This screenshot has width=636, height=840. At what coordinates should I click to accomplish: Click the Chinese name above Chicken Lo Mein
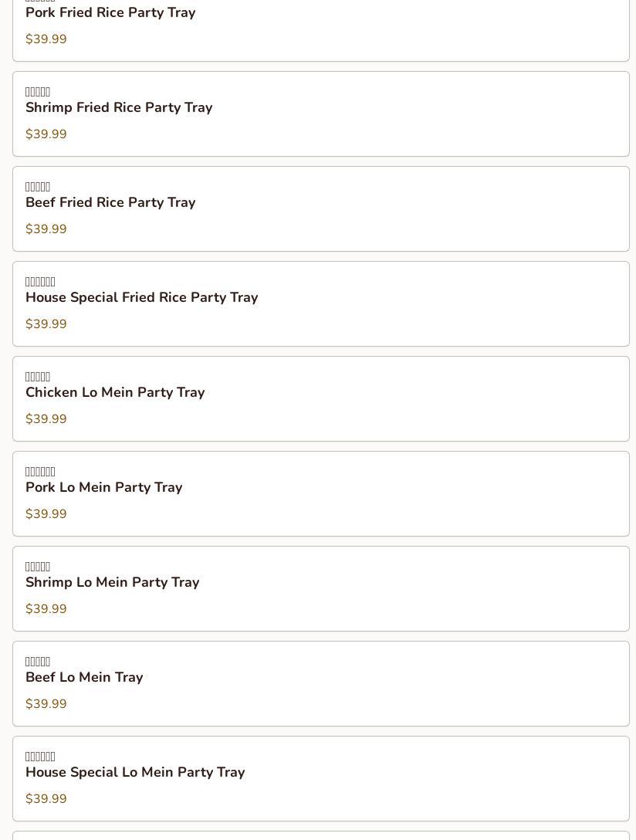coord(38,377)
